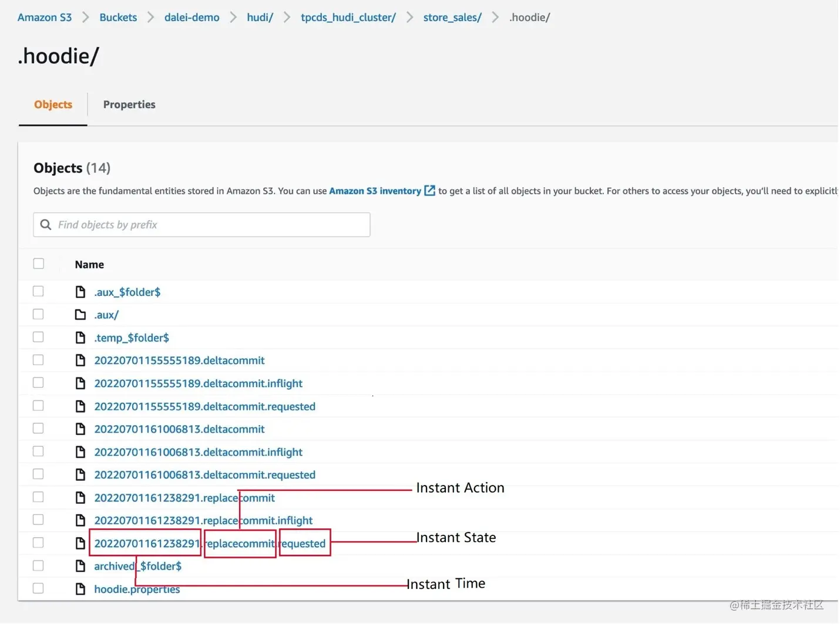This screenshot has width=840, height=627.
Task: Check the box for 20220701161238291.replacecommit
Action: point(39,497)
